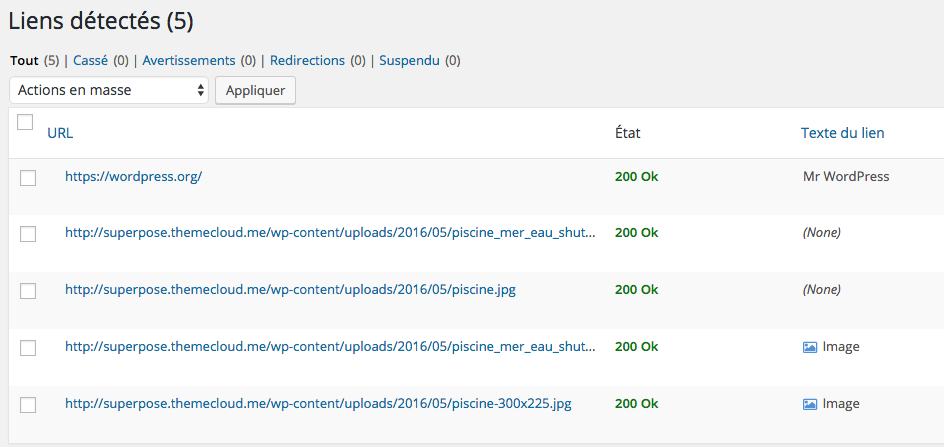Select checkbox for piscine.jpg link row

point(28,291)
